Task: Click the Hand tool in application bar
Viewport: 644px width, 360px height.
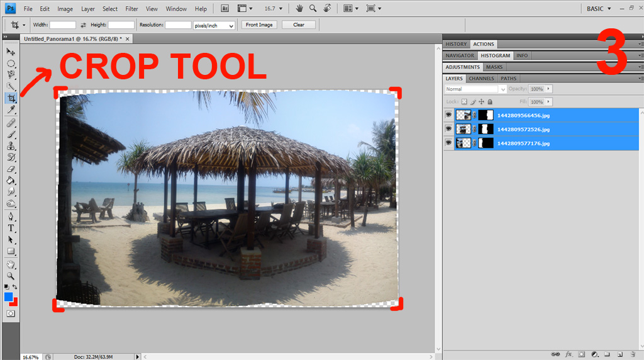Action: click(299, 8)
